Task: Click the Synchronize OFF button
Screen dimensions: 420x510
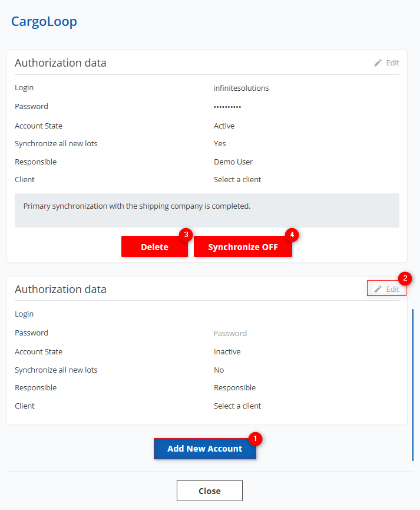Action: [x=243, y=246]
